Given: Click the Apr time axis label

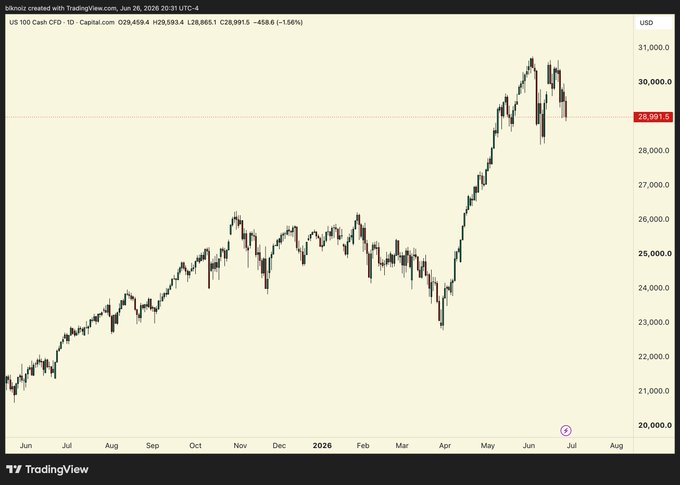Looking at the screenshot, I should point(445,446).
